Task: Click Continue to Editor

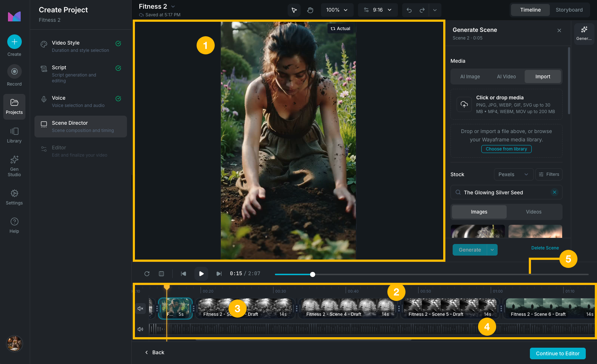Action: (x=557, y=353)
